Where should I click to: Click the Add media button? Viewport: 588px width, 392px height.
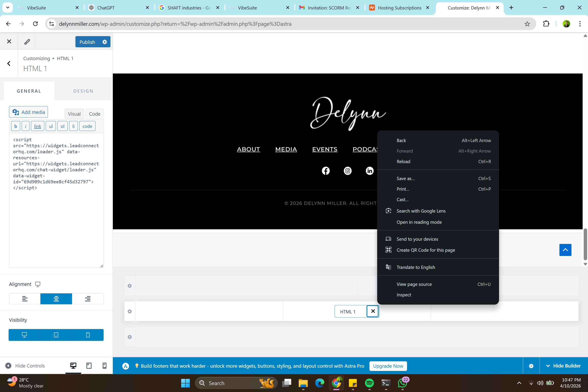coord(29,112)
